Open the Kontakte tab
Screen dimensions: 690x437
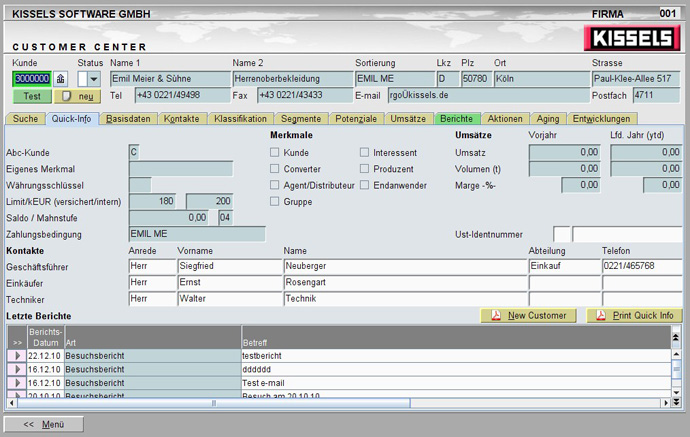pos(181,119)
